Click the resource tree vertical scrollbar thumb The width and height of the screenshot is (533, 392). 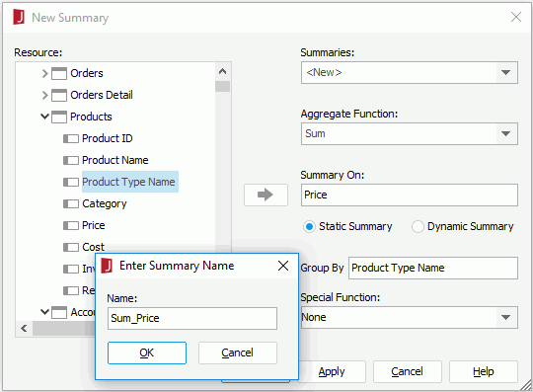click(223, 86)
